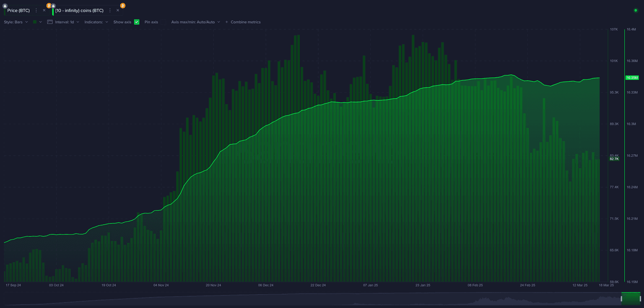Open the three-dot menu for Price (BTC)

pos(36,10)
